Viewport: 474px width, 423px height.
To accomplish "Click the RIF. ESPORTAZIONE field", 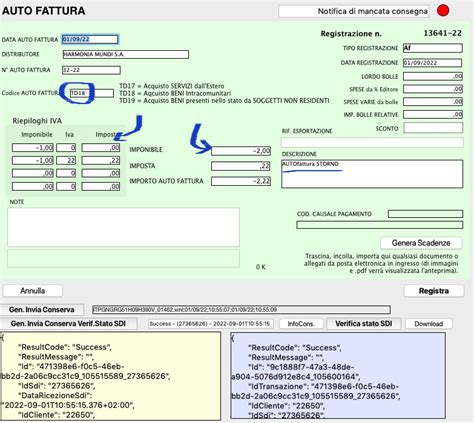I will pyautogui.click(x=372, y=143).
